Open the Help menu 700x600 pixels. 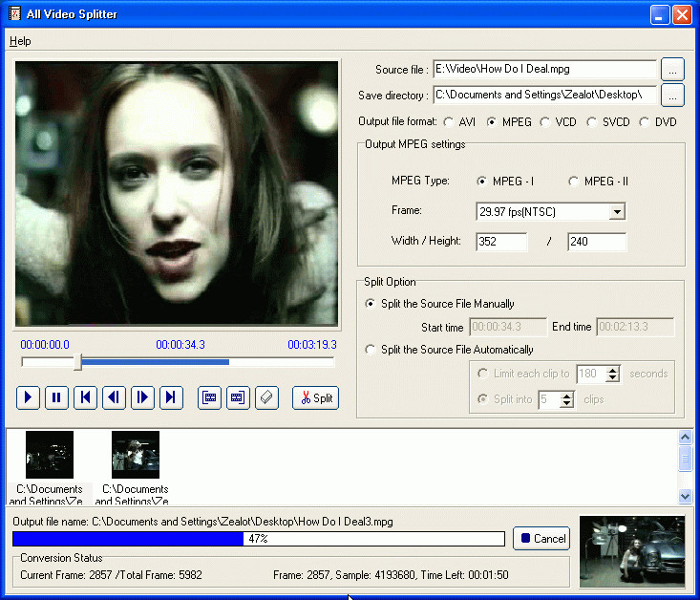(20, 41)
